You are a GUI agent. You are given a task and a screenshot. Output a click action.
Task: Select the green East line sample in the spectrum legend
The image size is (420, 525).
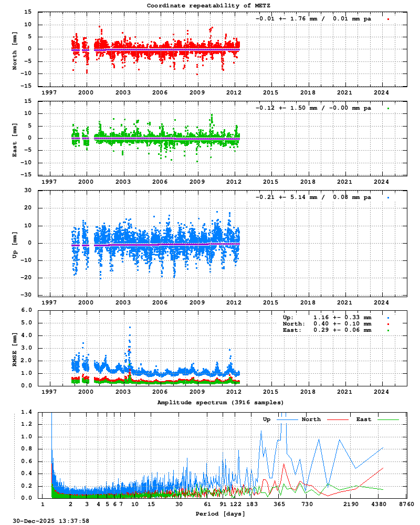tap(388, 419)
